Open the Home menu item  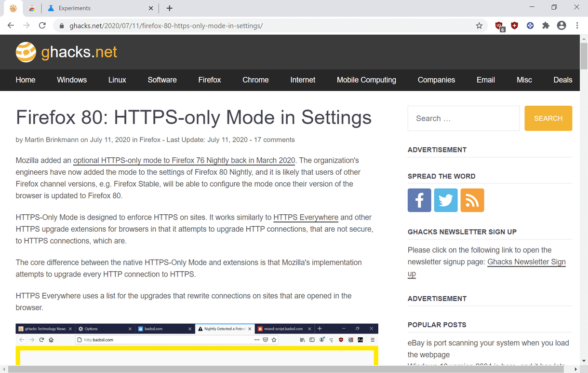point(26,80)
